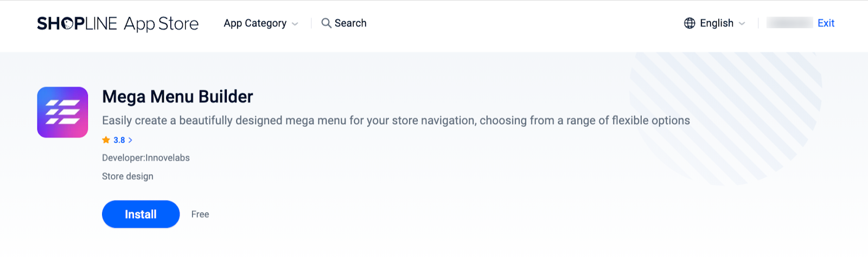868x257 pixels.
Task: Click the Exit link
Action: point(826,23)
